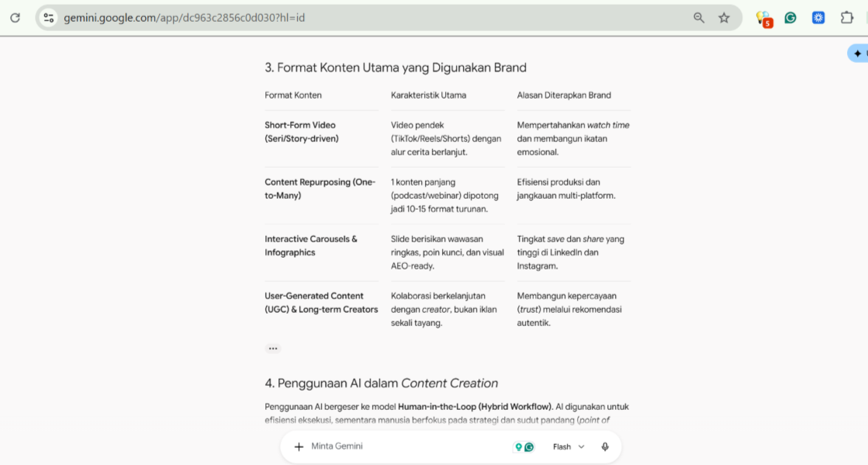Viewport: 868px width, 465px height.
Task: Click the 'Content Repurposing (One-to-Many)' cell
Action: 320,189
